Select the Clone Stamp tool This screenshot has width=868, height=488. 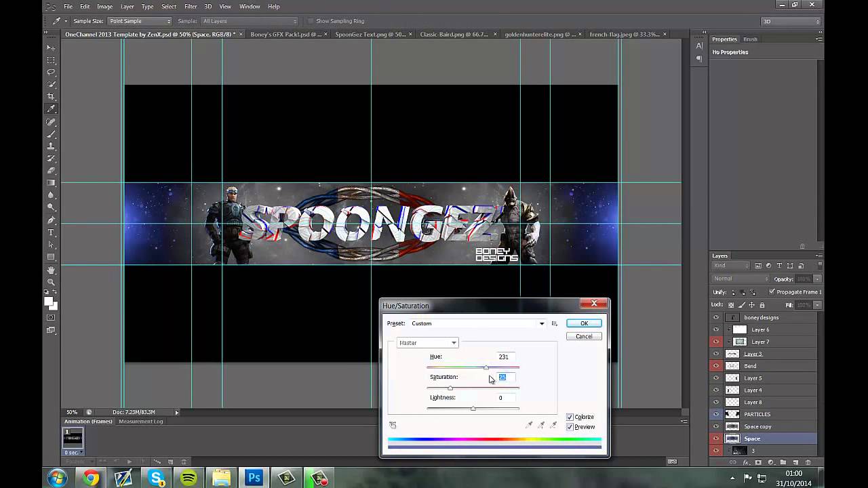(51, 146)
